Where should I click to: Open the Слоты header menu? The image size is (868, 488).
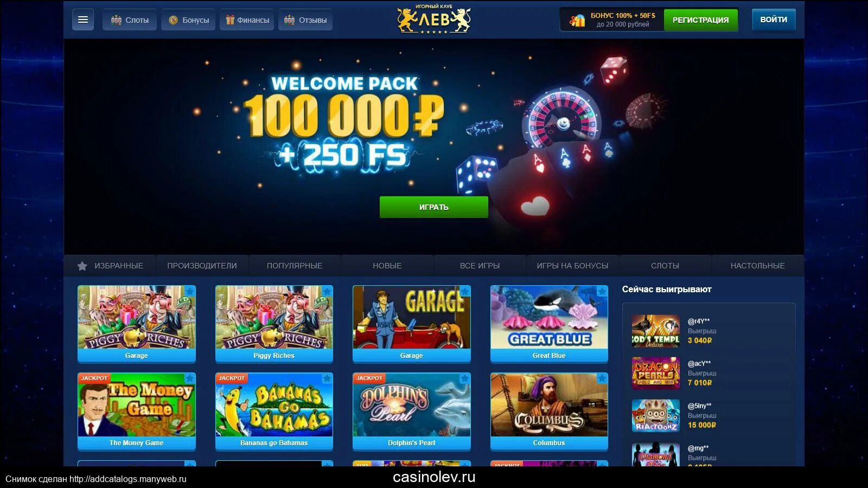click(x=130, y=20)
